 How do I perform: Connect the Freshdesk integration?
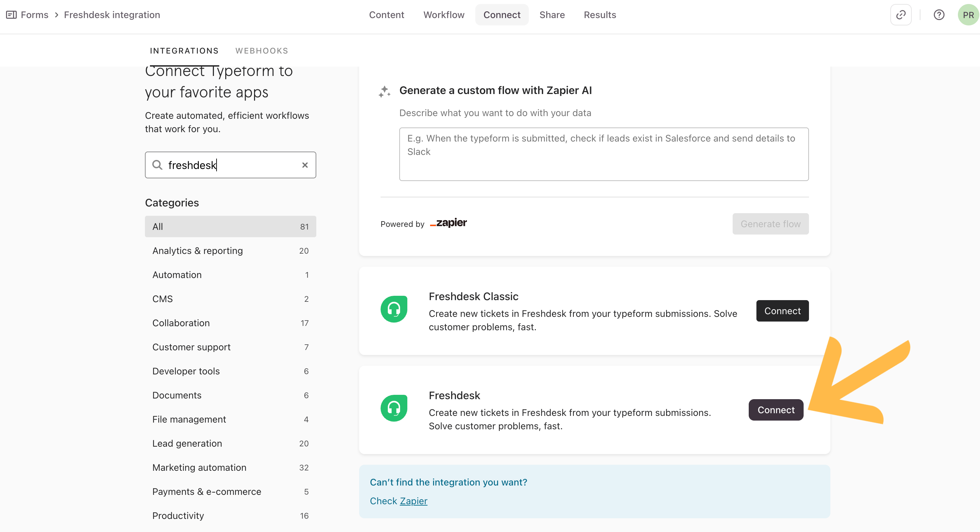[x=776, y=410]
